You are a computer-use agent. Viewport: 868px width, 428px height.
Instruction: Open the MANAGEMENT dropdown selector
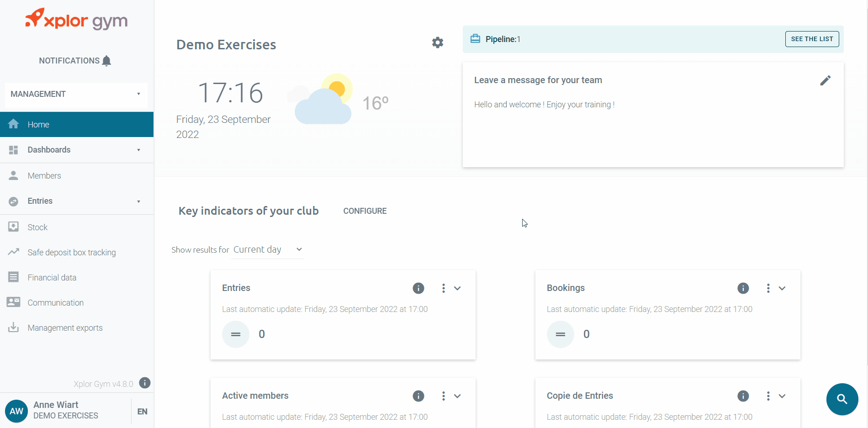tap(76, 94)
